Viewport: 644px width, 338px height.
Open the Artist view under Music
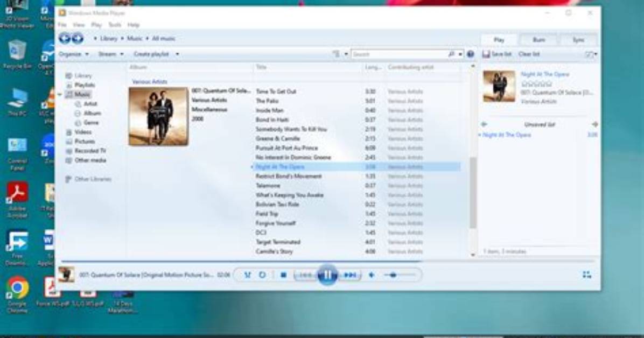click(x=90, y=104)
